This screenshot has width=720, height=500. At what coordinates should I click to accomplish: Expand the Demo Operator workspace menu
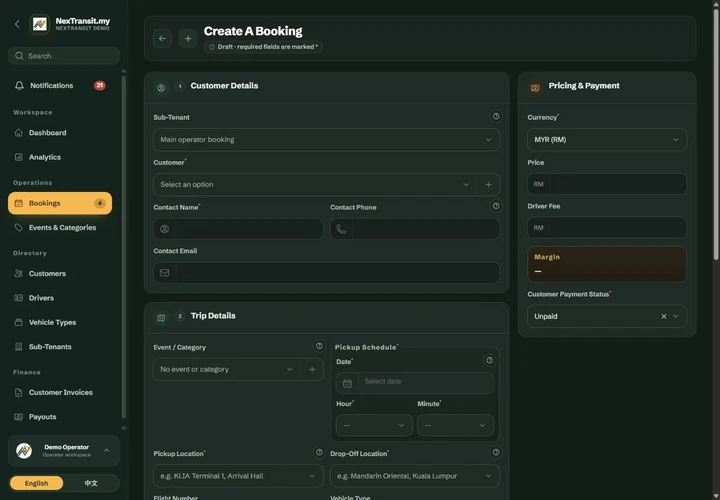point(107,450)
